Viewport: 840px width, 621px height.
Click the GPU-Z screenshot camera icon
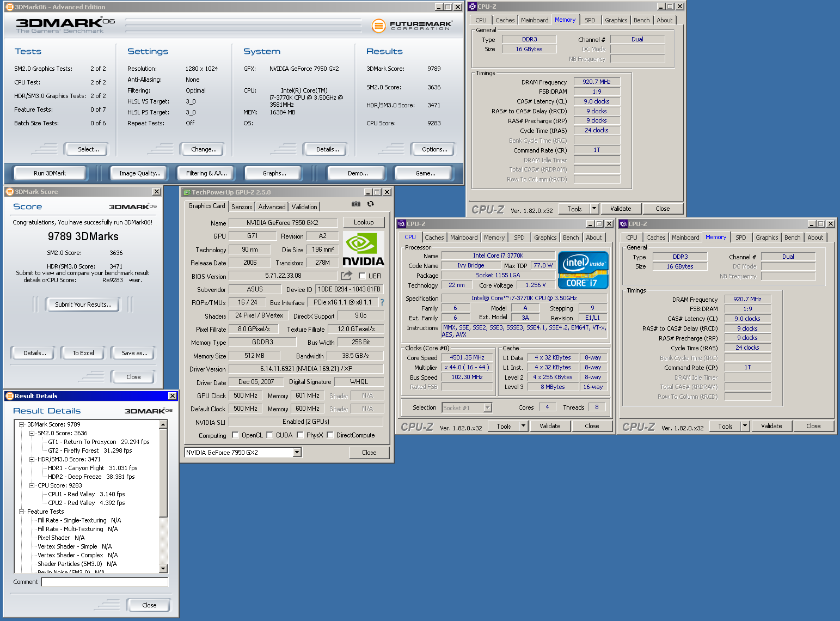point(355,204)
